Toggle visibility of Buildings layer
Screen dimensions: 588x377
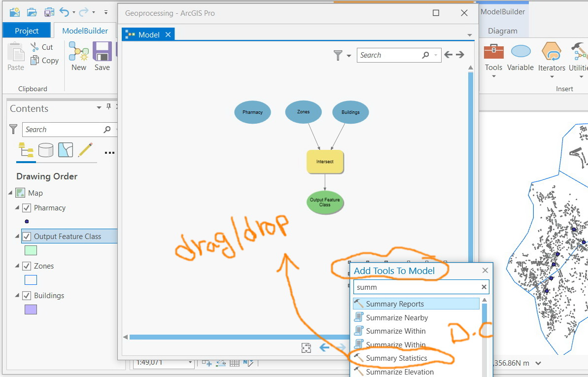(27, 296)
